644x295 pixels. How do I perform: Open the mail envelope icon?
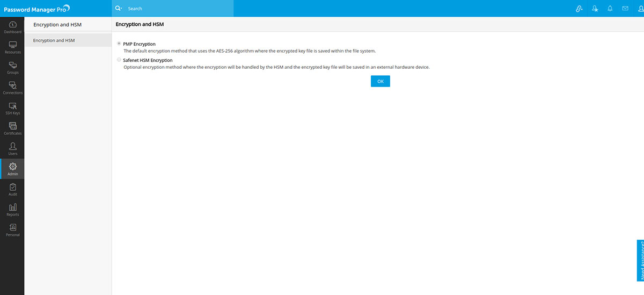(625, 9)
